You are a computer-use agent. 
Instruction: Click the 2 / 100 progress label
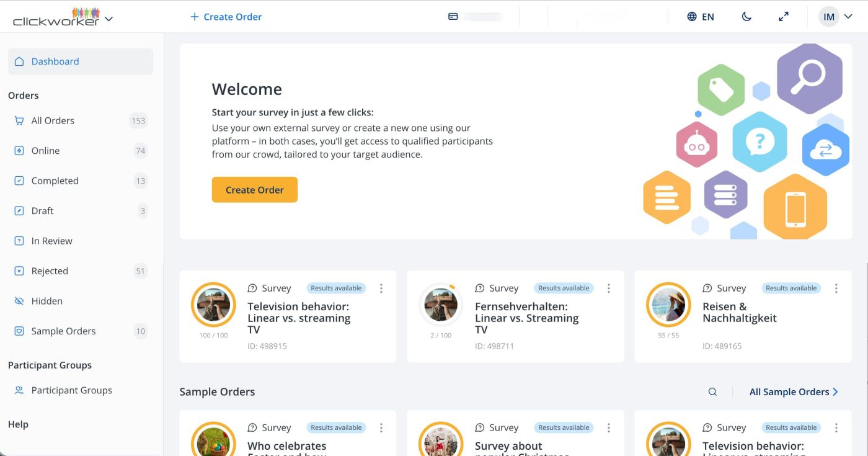441,336
